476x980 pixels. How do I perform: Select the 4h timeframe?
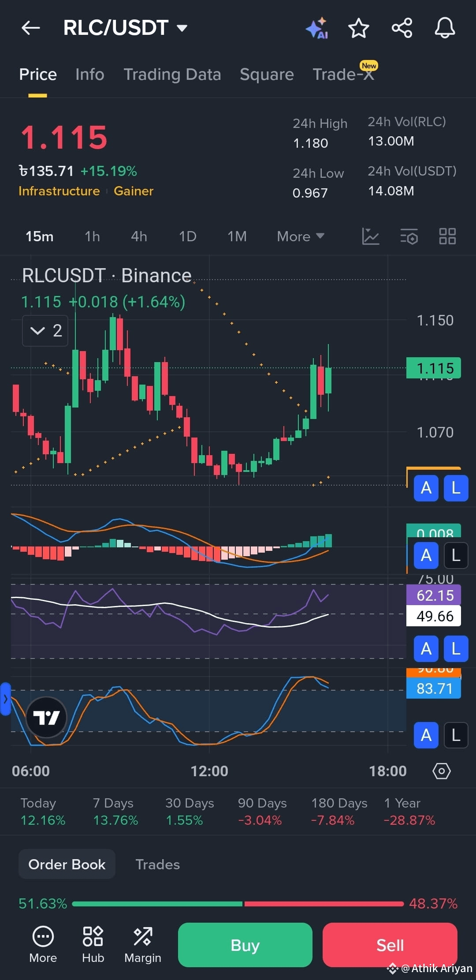point(139,236)
